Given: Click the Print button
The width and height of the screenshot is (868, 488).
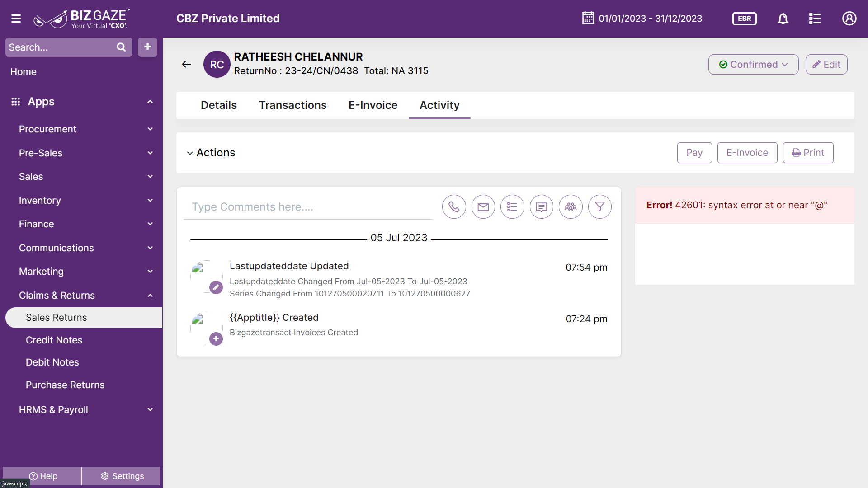Looking at the screenshot, I should coord(808,153).
